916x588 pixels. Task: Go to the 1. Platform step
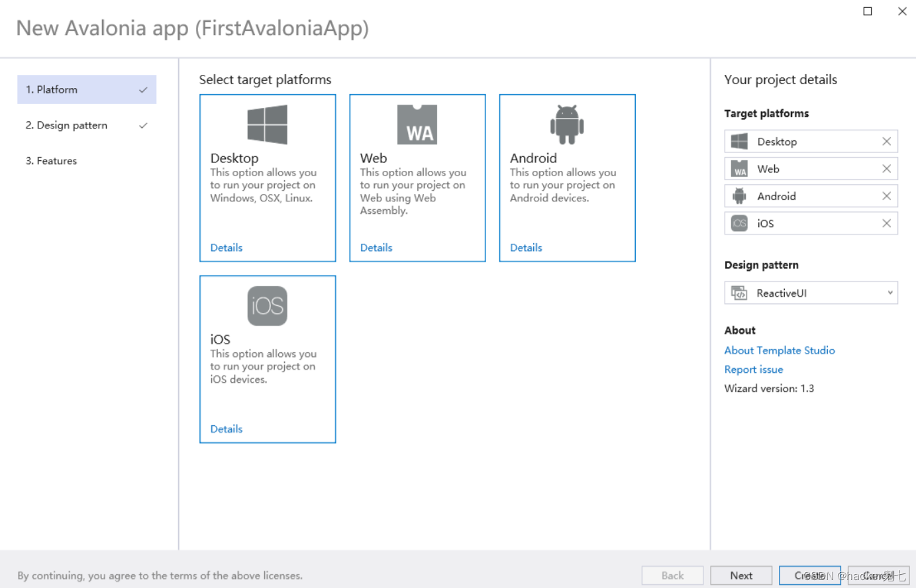[87, 89]
